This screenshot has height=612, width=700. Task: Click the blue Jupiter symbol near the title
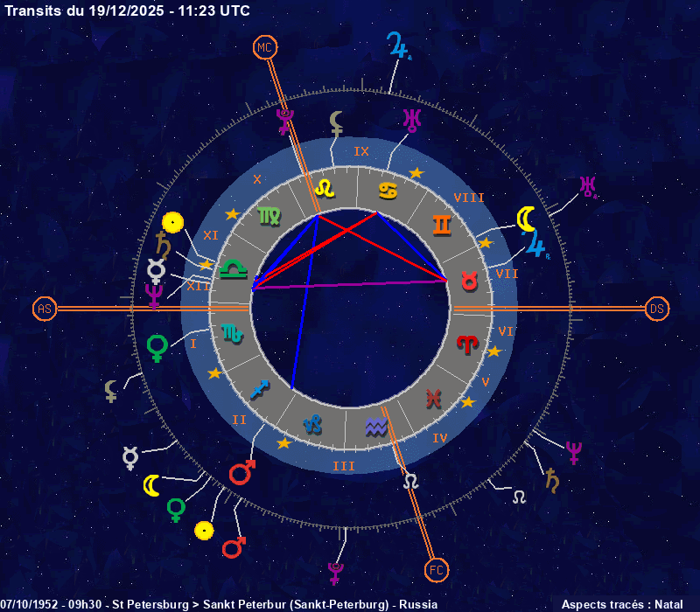tap(399, 46)
